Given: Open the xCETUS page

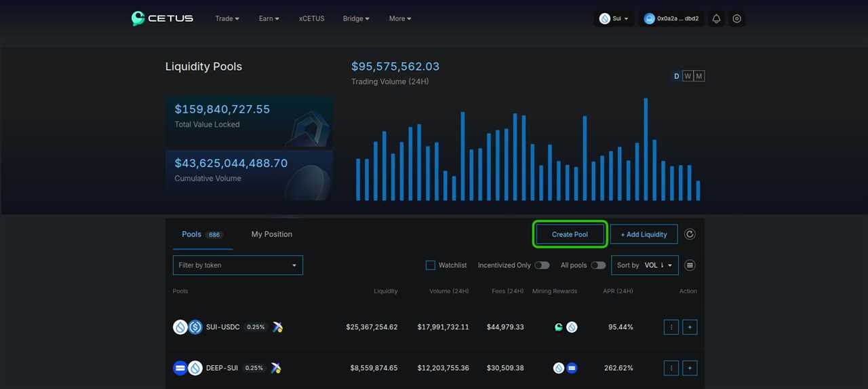Looking at the screenshot, I should point(311,19).
